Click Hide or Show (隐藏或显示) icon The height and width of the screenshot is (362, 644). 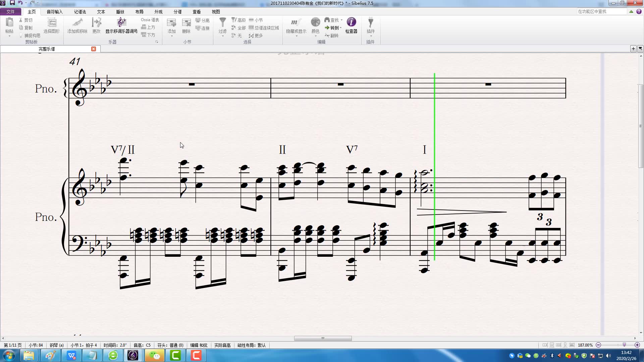click(x=296, y=22)
